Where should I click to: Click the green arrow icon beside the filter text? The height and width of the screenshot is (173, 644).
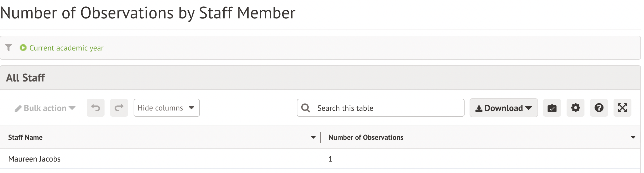23,48
